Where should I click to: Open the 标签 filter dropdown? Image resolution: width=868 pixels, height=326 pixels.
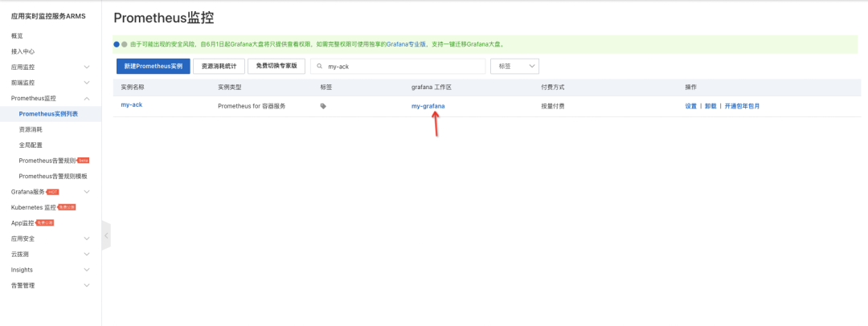click(x=515, y=66)
